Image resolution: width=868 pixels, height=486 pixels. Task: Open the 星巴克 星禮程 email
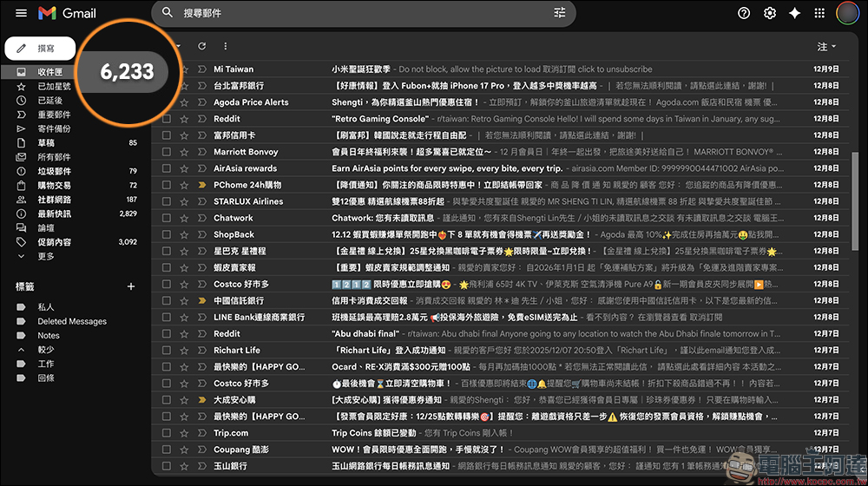pyautogui.click(x=501, y=252)
